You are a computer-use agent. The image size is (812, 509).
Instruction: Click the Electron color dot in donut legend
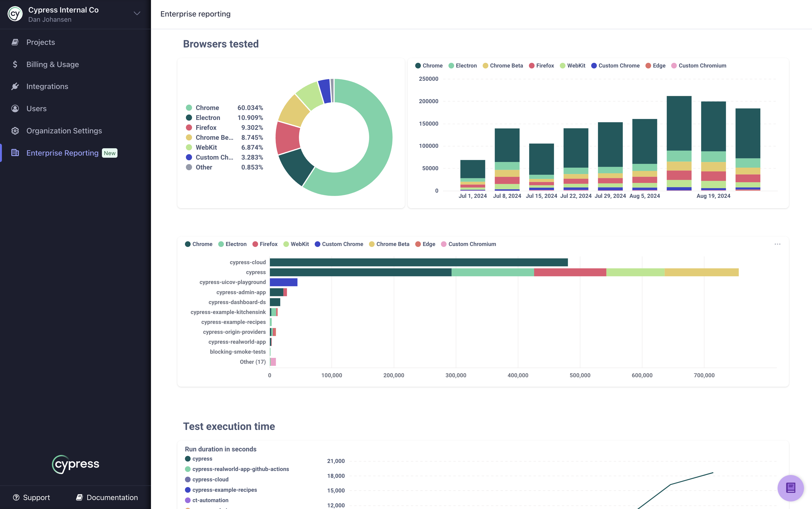coord(189,118)
